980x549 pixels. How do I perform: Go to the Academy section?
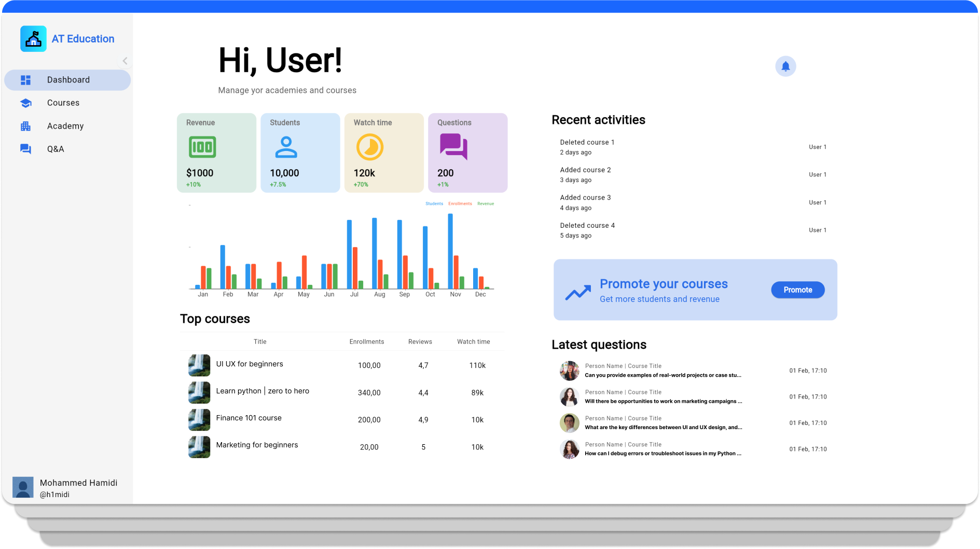(x=65, y=126)
